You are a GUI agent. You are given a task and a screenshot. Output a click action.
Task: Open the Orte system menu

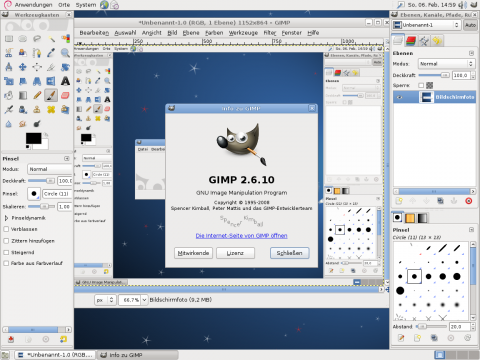point(64,5)
